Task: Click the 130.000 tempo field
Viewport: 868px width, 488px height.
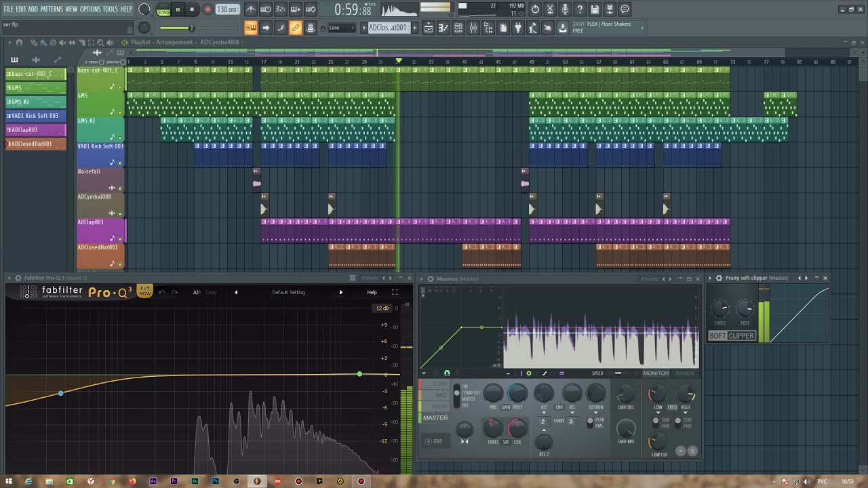Action: click(227, 9)
